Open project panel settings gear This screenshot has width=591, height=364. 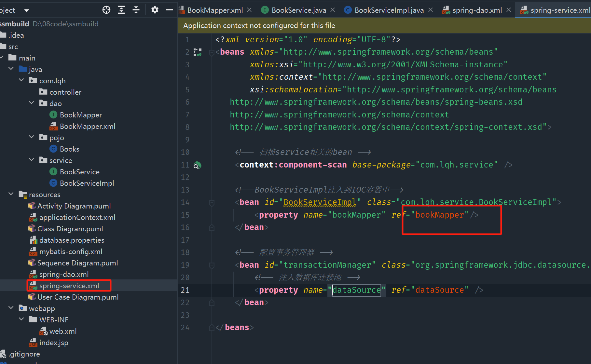pos(155,10)
